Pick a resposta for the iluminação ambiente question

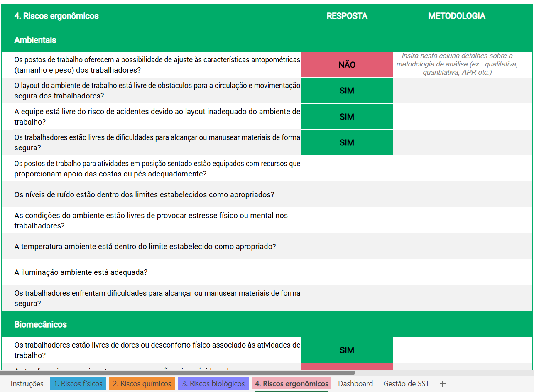pyautogui.click(x=347, y=272)
